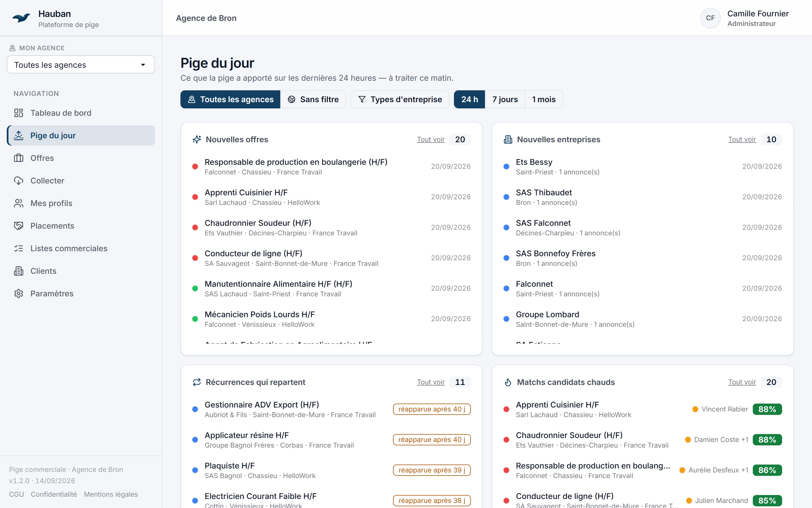Open Paramètres

click(81, 293)
